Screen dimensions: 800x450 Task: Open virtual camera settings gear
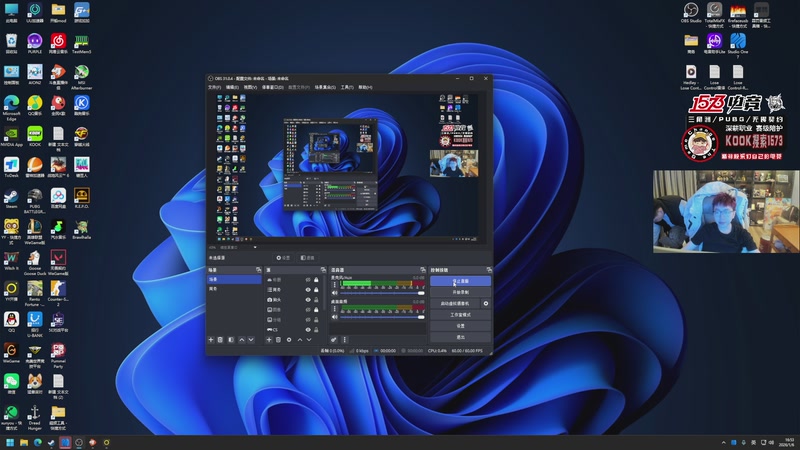[x=486, y=304]
